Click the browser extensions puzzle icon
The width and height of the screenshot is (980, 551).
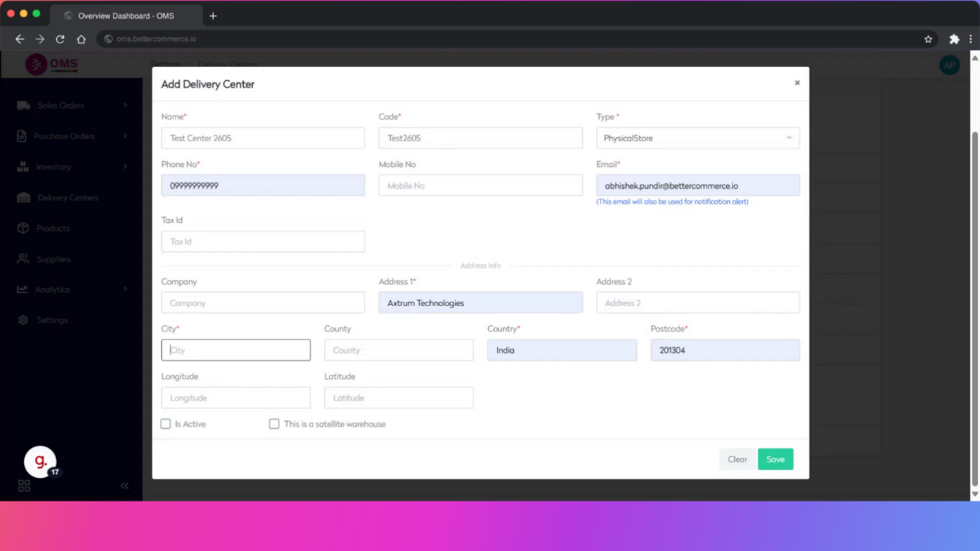(954, 39)
